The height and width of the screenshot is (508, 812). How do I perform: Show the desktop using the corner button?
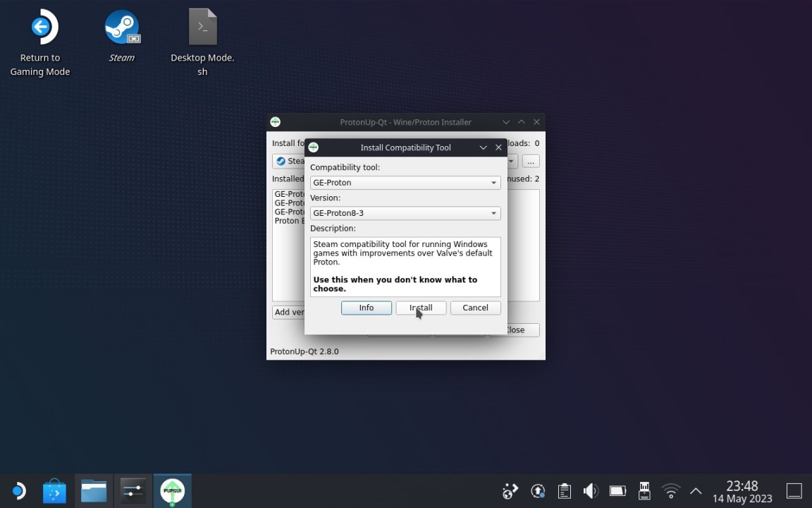point(794,490)
